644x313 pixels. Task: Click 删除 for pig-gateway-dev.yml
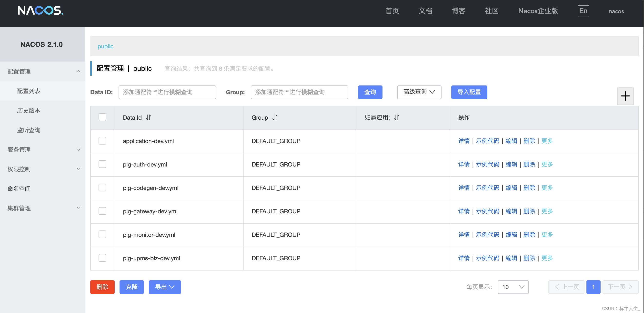coord(529,211)
